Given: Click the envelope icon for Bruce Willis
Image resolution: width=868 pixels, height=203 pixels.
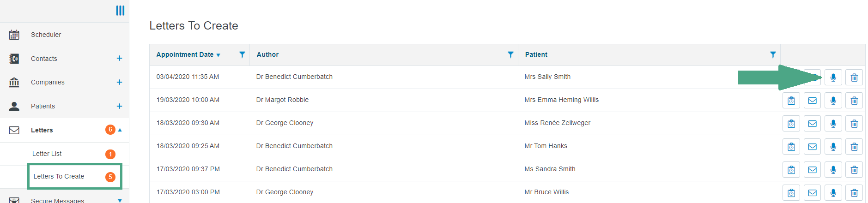Looking at the screenshot, I should click(812, 193).
